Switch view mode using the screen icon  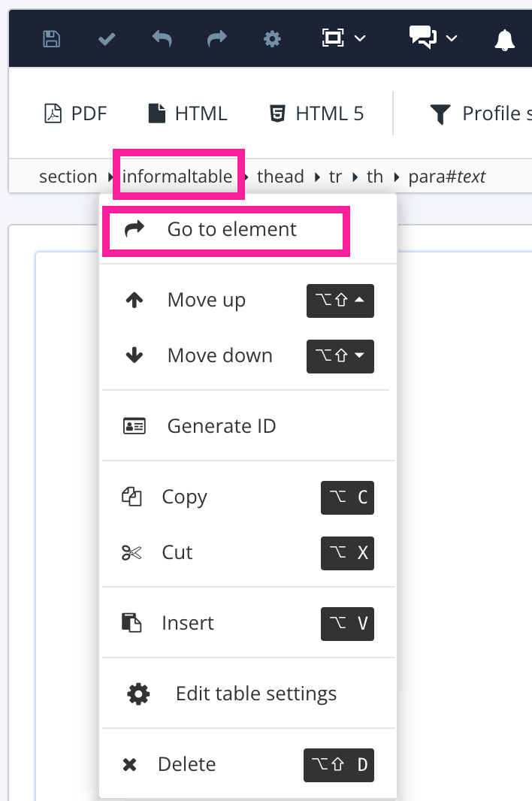pos(331,38)
